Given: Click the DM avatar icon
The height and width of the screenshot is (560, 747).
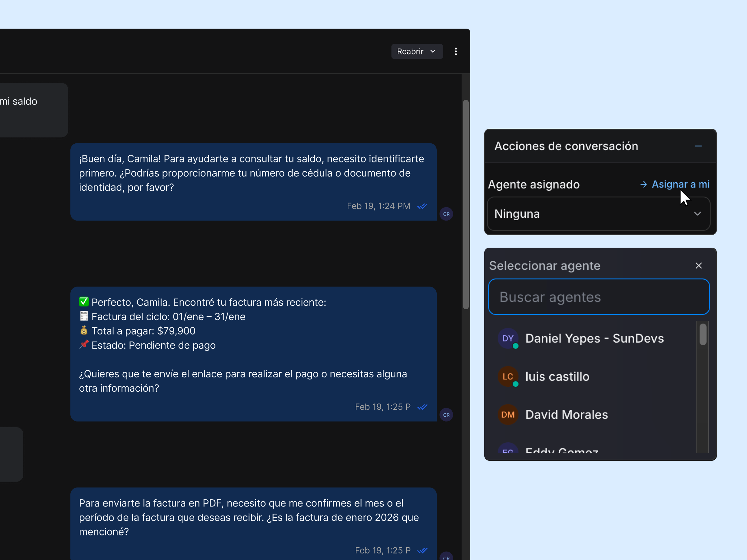Looking at the screenshot, I should coord(508,415).
